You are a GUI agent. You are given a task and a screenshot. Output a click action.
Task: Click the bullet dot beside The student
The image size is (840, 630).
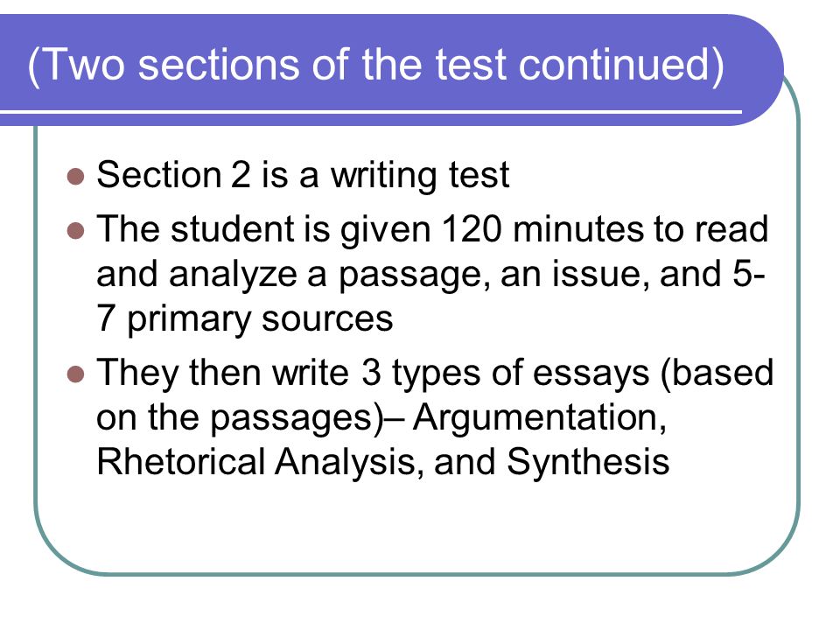(x=76, y=231)
